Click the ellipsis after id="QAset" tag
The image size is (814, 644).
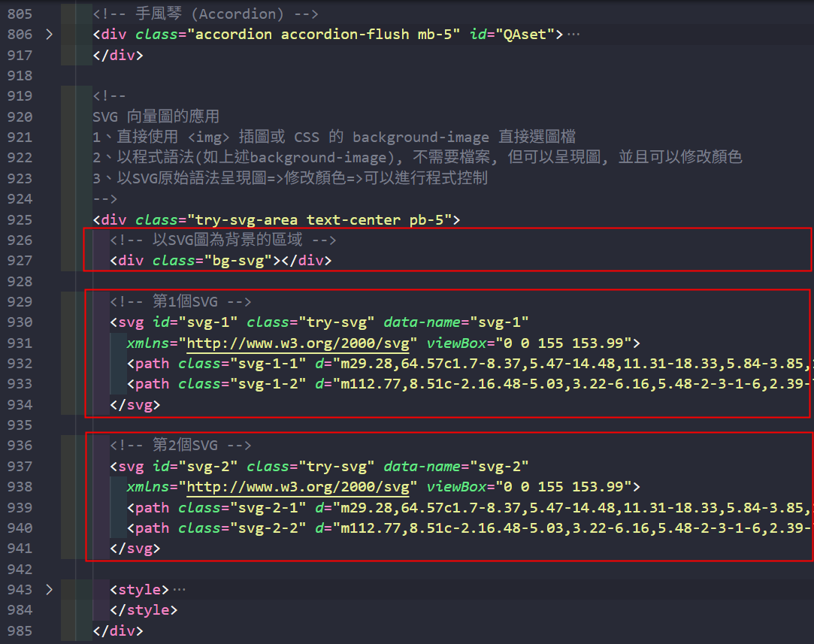pos(574,35)
